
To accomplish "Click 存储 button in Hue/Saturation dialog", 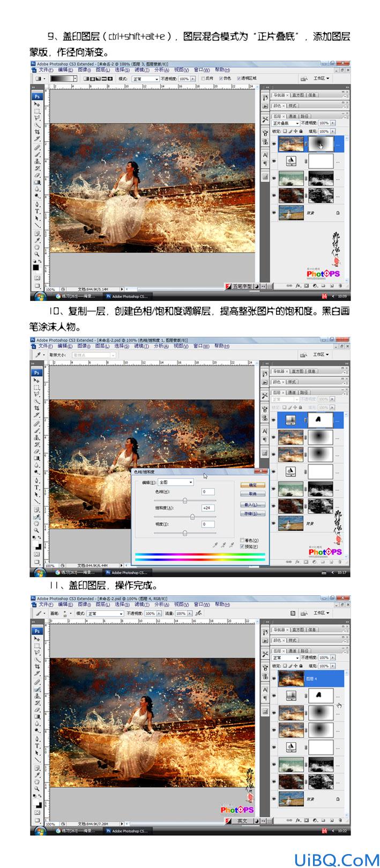I will (x=253, y=513).
